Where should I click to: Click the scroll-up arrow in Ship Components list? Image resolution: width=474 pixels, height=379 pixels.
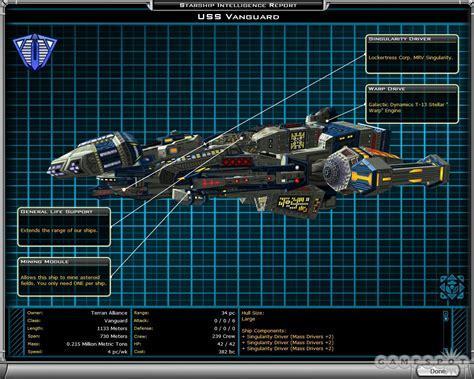click(446, 314)
